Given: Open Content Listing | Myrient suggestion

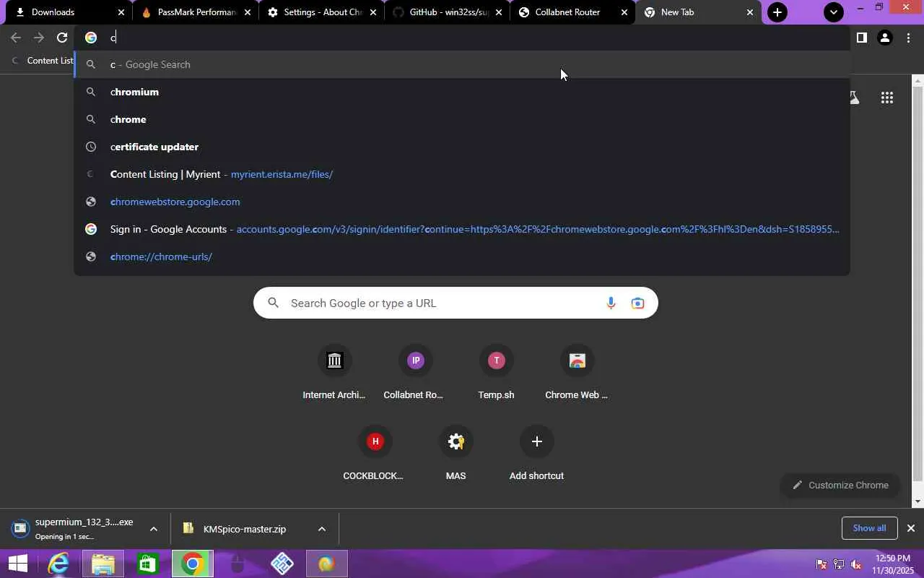Looking at the screenshot, I should point(462,174).
